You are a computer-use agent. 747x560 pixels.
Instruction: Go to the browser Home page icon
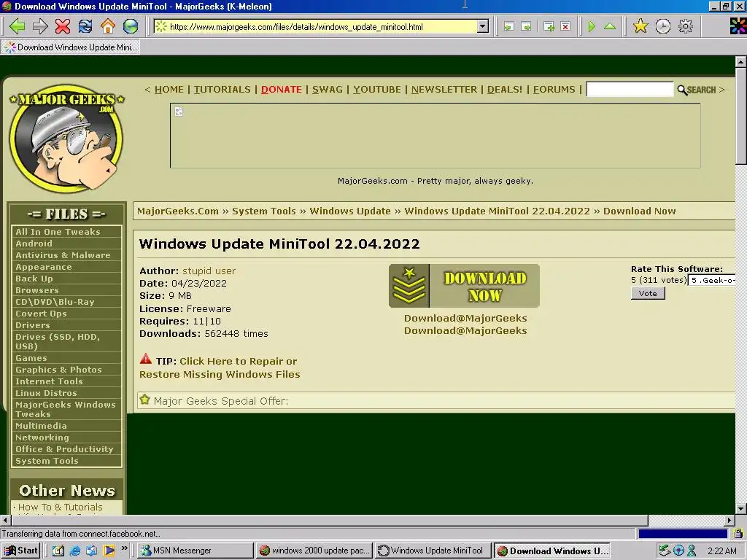pyautogui.click(x=108, y=26)
